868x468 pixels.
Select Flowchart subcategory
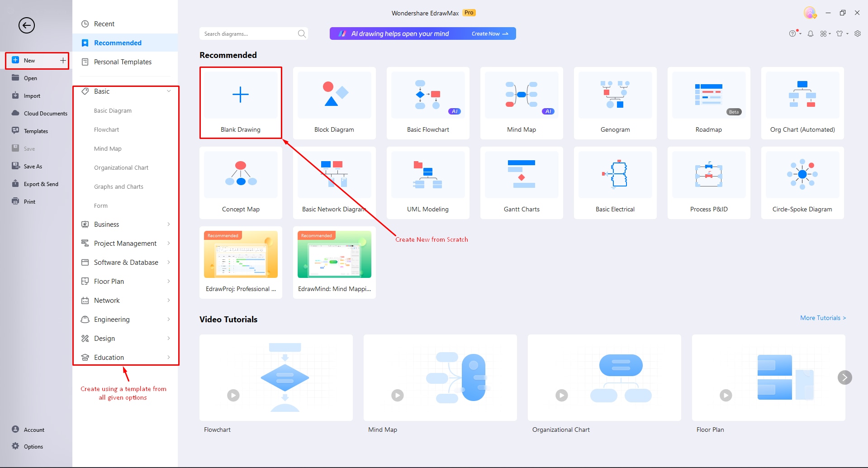(x=106, y=129)
